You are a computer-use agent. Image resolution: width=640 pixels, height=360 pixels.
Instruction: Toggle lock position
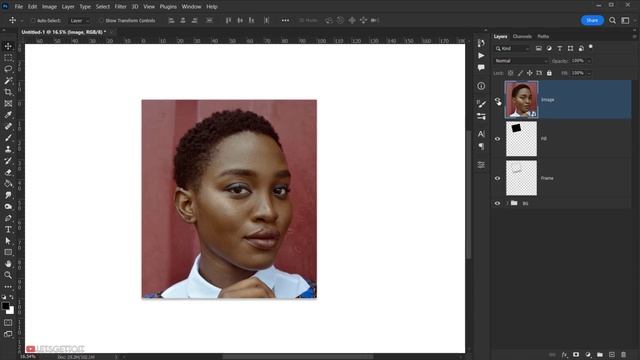529,73
